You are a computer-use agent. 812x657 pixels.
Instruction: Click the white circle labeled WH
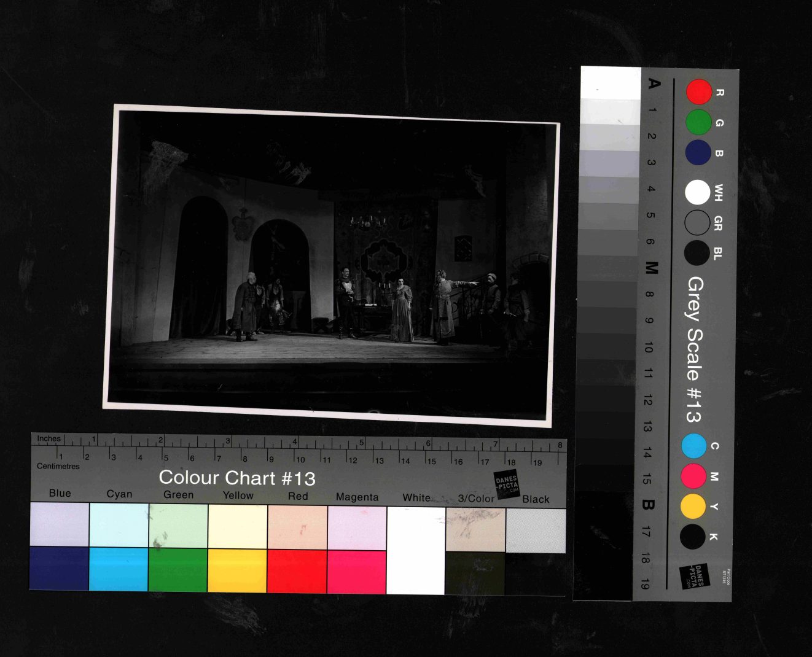tap(697, 192)
